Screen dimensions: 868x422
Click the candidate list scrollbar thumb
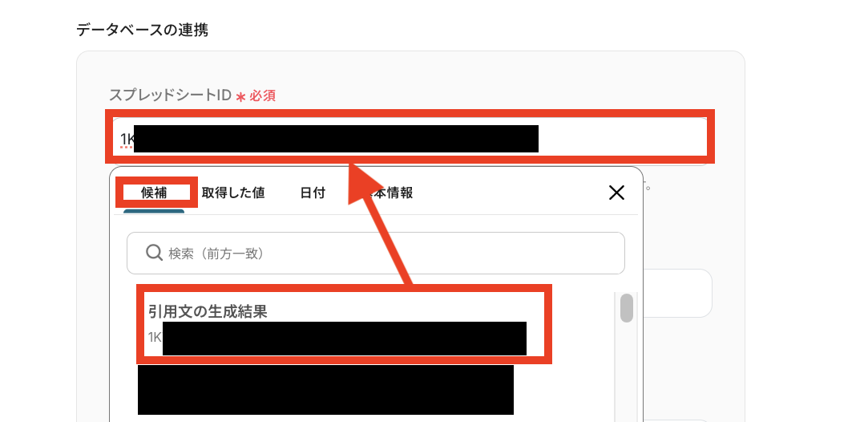[x=626, y=308]
